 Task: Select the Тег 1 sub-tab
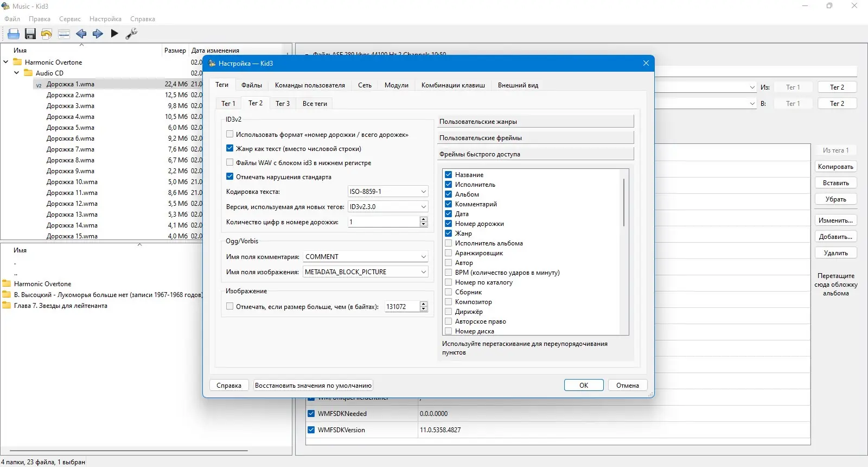[228, 104]
